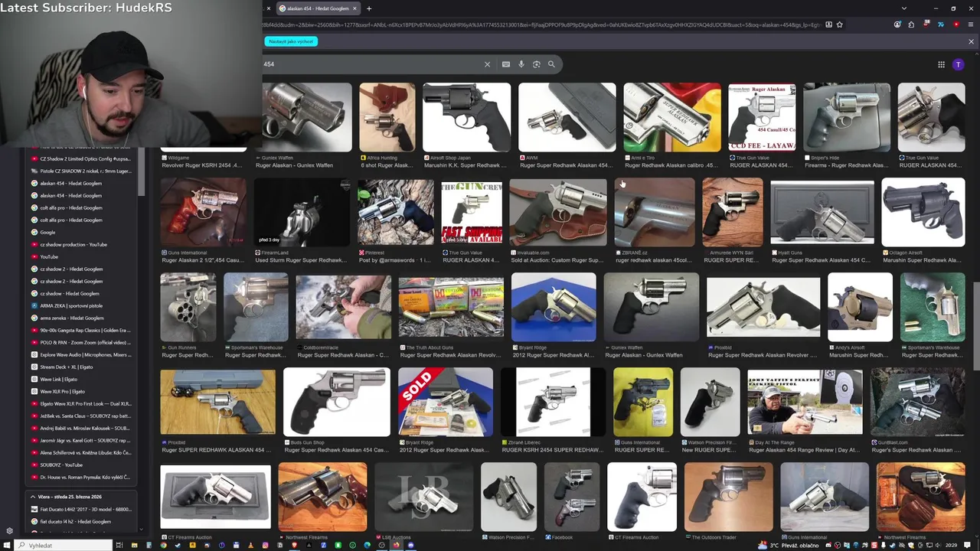Viewport: 980px width, 551px height.
Task: Collapse the Včera - středa 25. března history group
Action: click(x=33, y=497)
